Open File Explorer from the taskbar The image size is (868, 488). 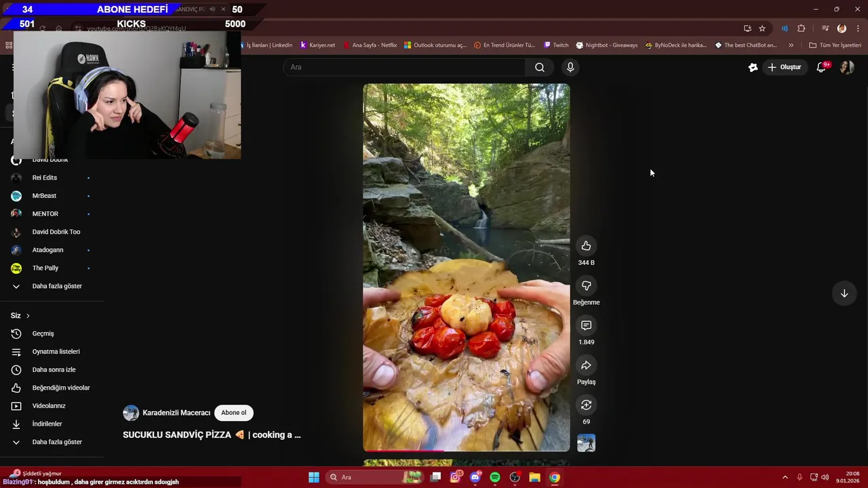coord(534,477)
